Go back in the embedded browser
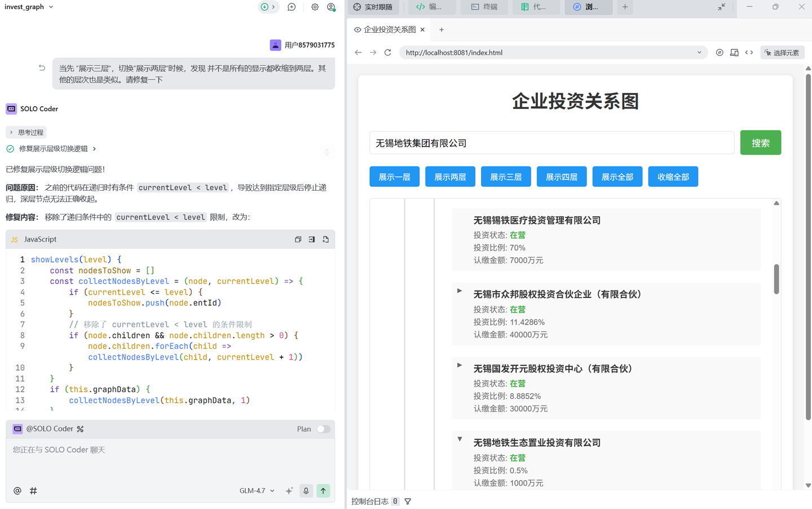The image size is (812, 509). (358, 52)
